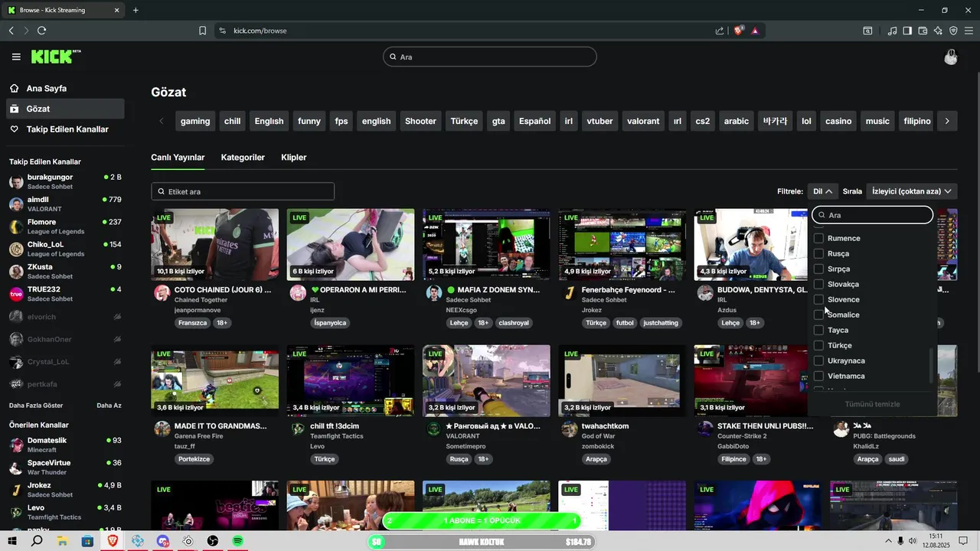Click Daha Az to collapse list

click(x=109, y=405)
